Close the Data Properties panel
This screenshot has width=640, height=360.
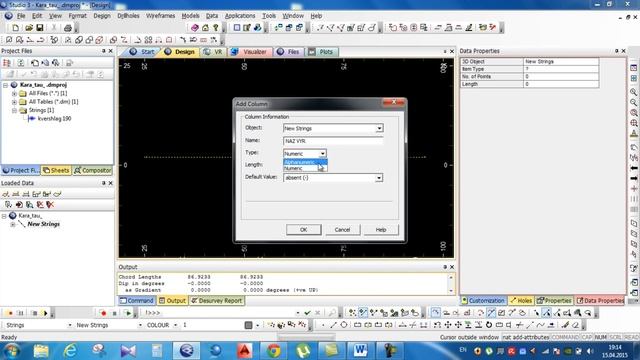point(623,51)
